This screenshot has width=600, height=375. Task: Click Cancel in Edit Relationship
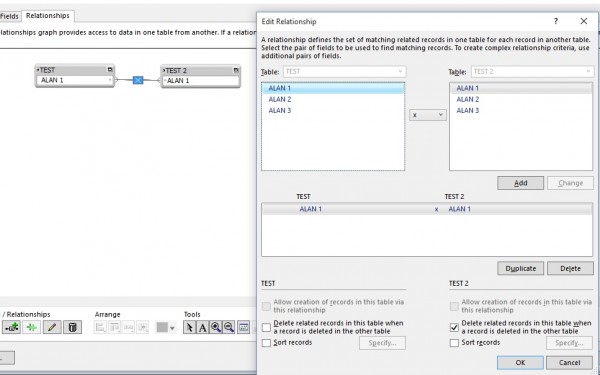click(569, 362)
